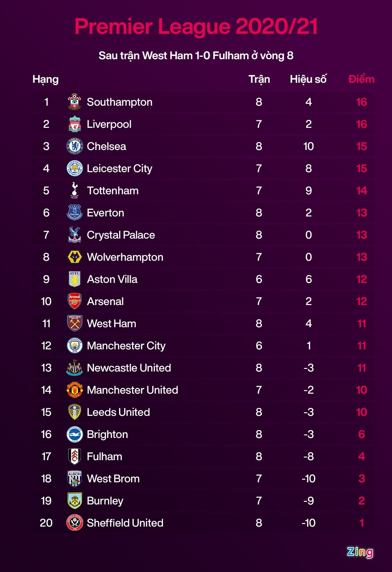
Task: Click the Hiệu số column header
Action: (x=308, y=79)
